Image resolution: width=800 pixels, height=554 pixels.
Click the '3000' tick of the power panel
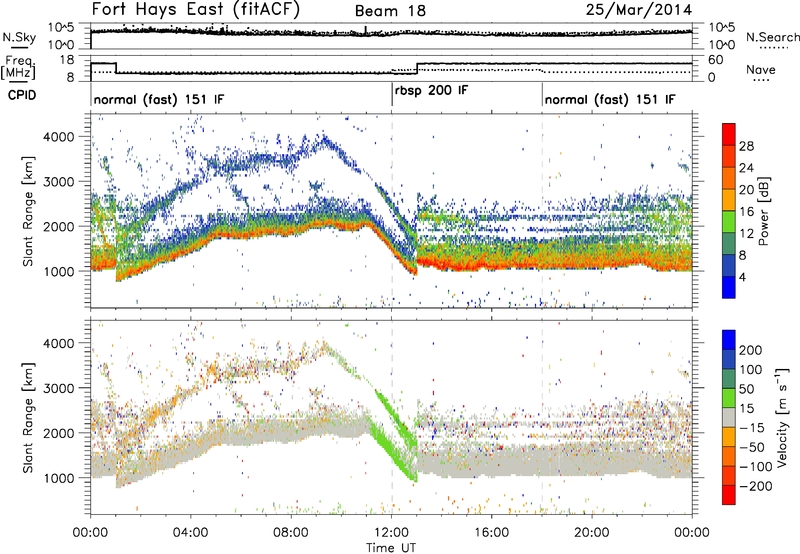pos(58,182)
